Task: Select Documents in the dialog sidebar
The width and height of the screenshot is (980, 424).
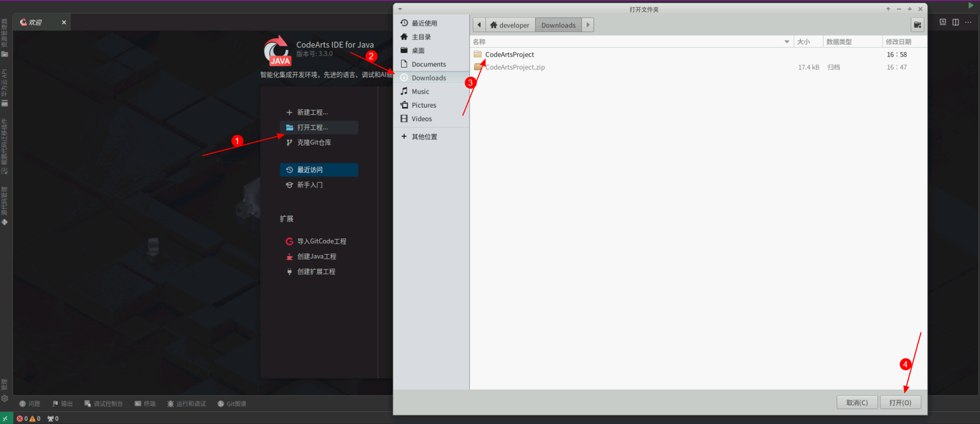Action: coord(431,64)
